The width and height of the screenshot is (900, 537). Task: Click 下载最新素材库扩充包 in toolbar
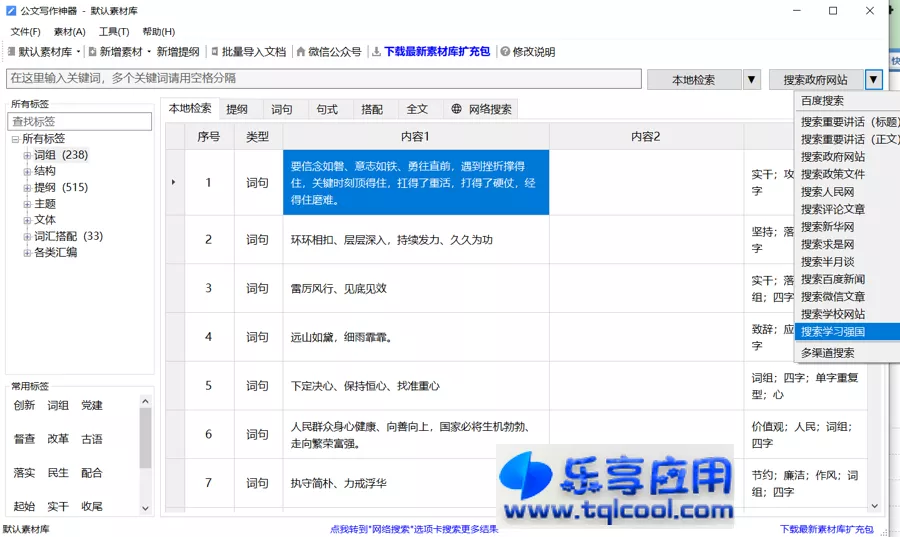pos(431,52)
